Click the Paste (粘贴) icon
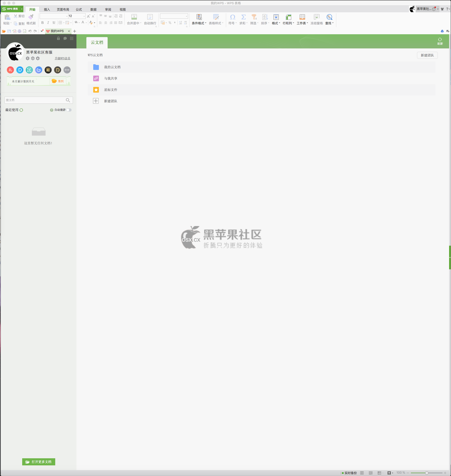The height and width of the screenshot is (476, 451). pyautogui.click(x=7, y=17)
